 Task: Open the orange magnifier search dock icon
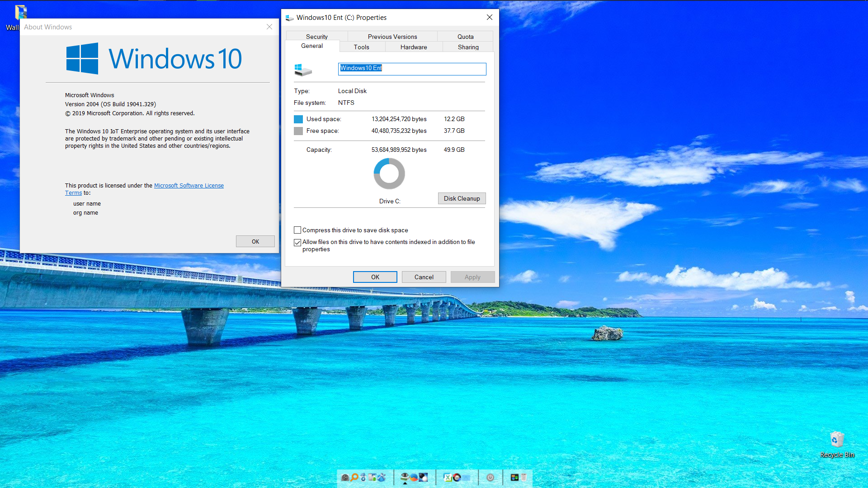tap(354, 477)
